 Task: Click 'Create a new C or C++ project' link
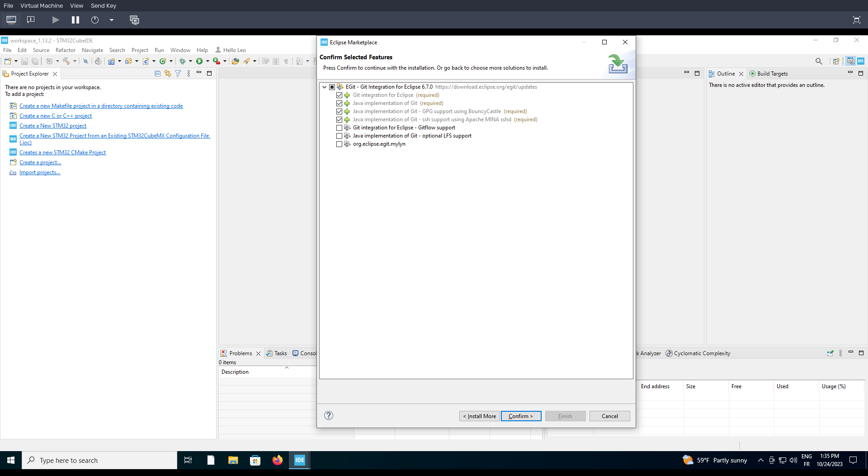[56, 116]
